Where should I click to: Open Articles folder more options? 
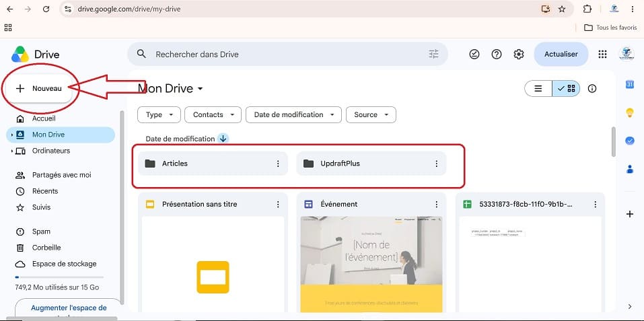coord(278,164)
